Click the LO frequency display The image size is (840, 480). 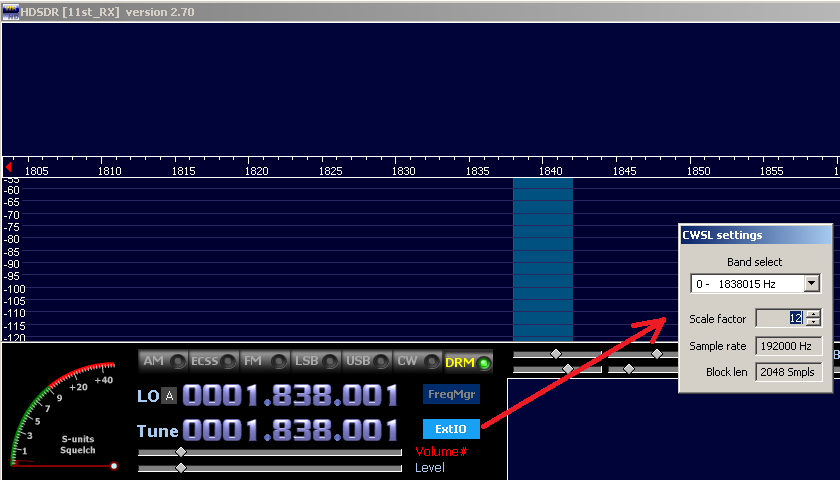pyautogui.click(x=290, y=395)
